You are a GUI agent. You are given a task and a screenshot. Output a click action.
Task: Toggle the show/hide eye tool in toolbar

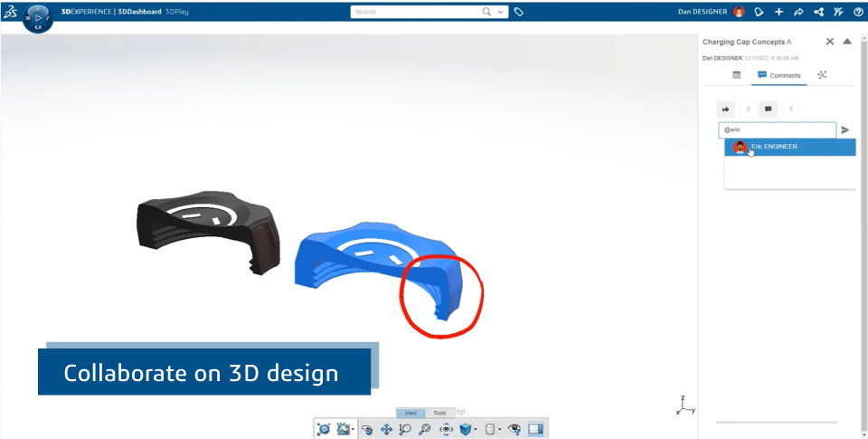(x=514, y=429)
